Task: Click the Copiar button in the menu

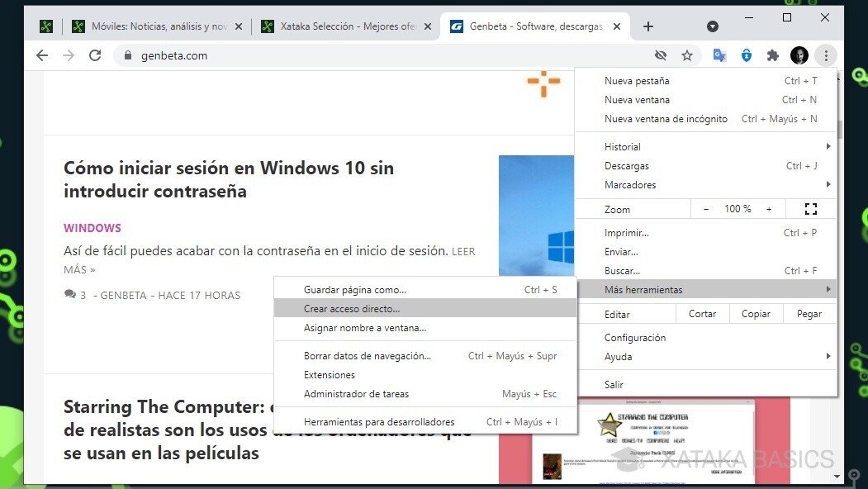Action: click(756, 314)
